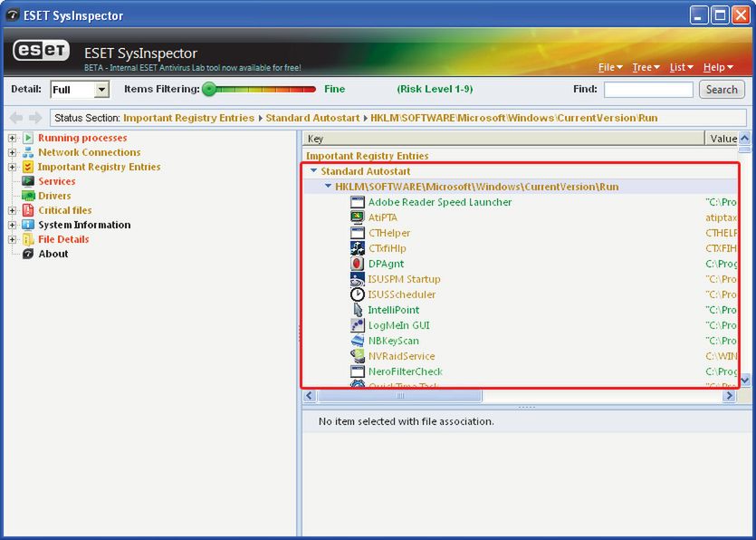Expand Important Registry Entries in the tree
The height and width of the screenshot is (540, 756).
12,168
